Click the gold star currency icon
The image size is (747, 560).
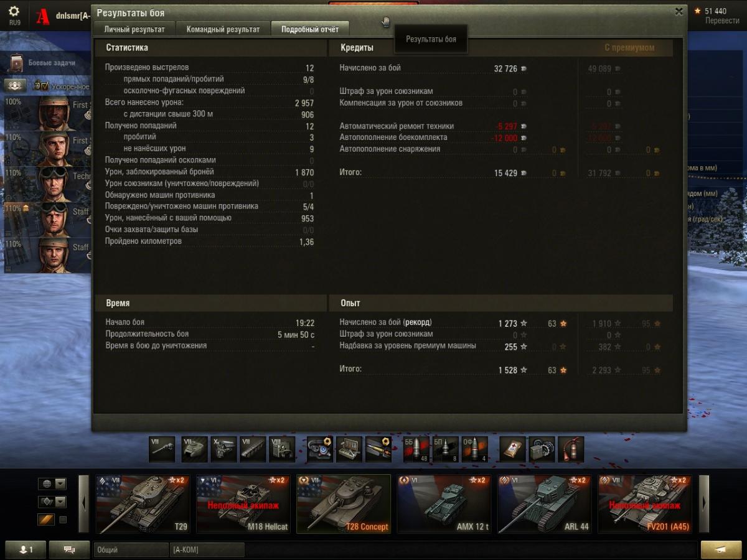point(698,11)
